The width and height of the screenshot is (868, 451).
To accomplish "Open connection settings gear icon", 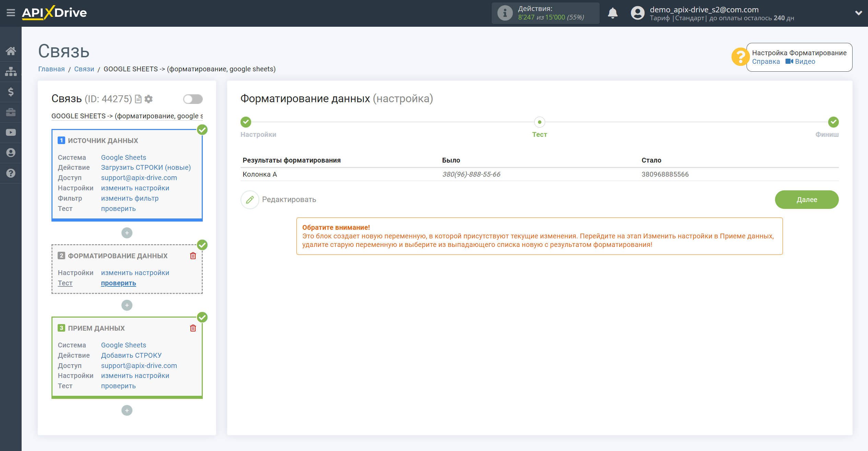I will coord(149,99).
